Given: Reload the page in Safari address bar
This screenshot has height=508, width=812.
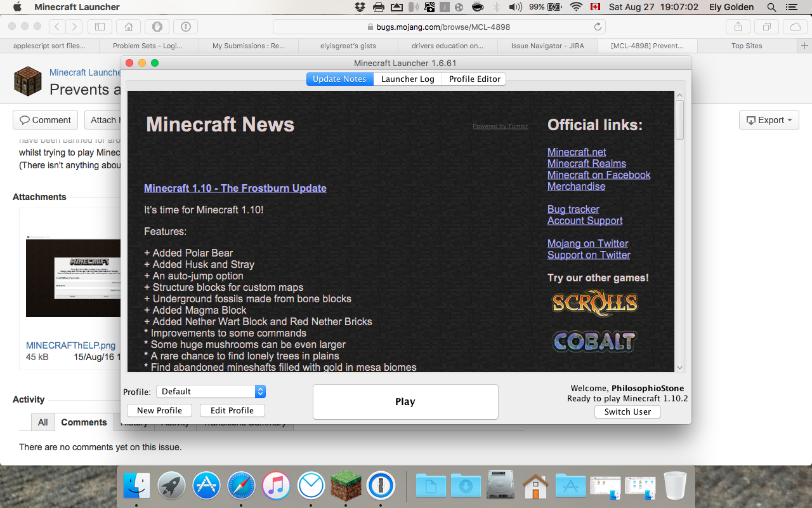Looking at the screenshot, I should 597,27.
